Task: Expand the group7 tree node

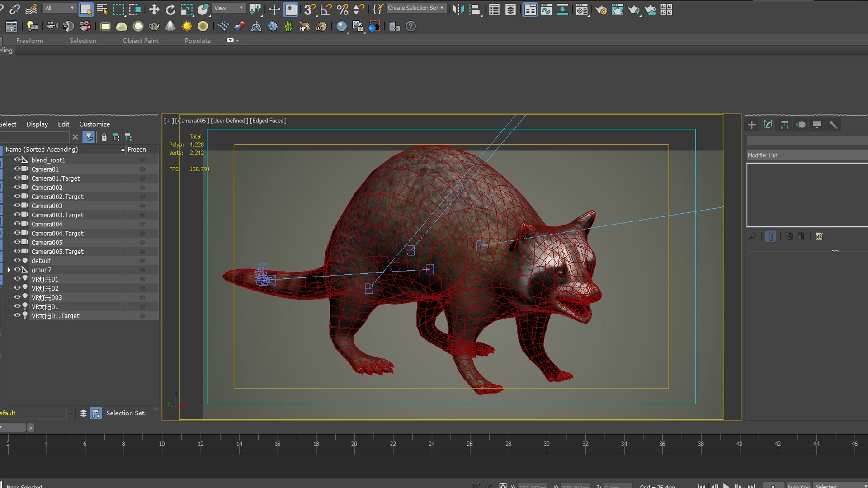Action: (x=9, y=270)
